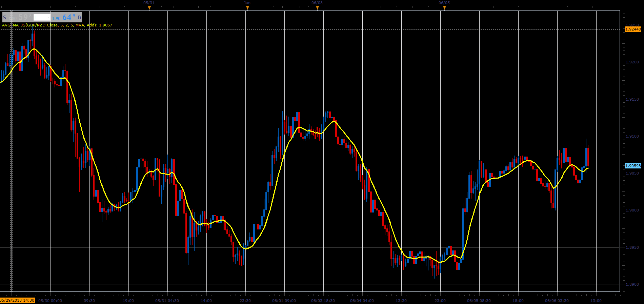Click the 1.9150 price axis label
644x304 pixels.
(x=632, y=99)
